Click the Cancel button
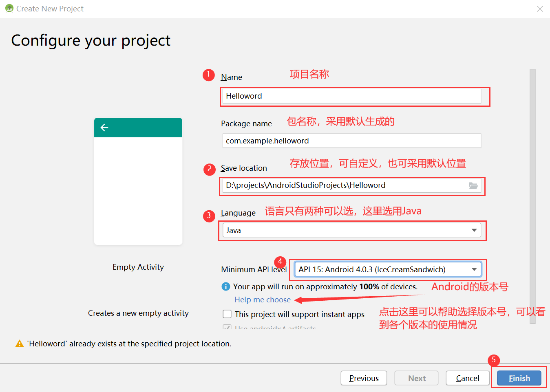Screen dimensions: 550x392 click(468, 378)
